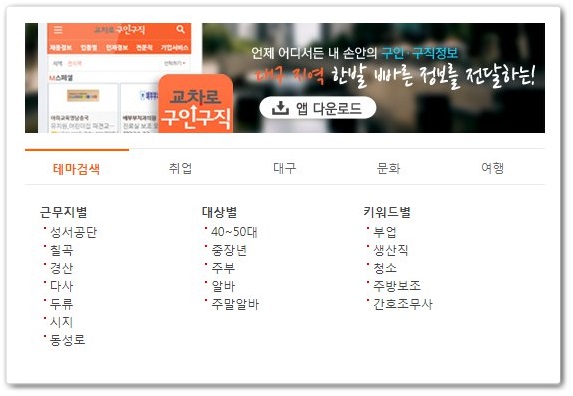Open the 대구 tab
This screenshot has height=396, width=573.
coord(285,168)
